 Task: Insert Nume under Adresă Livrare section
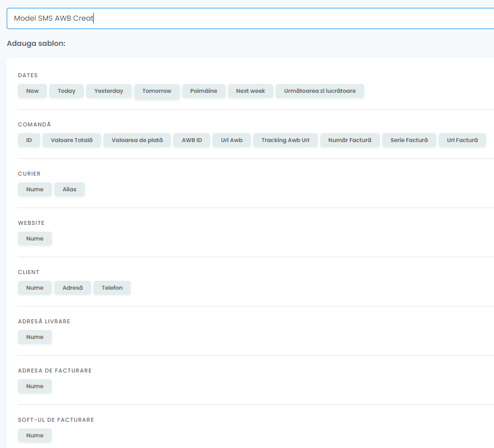tap(35, 337)
